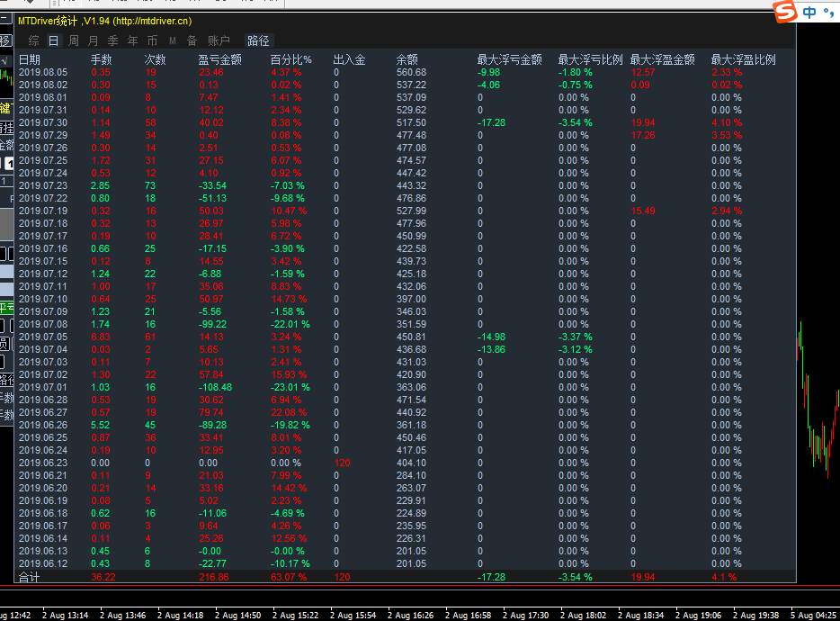This screenshot has width=840, height=621.
Task: Select the 2019.07.01 date cell
Action: (43, 387)
